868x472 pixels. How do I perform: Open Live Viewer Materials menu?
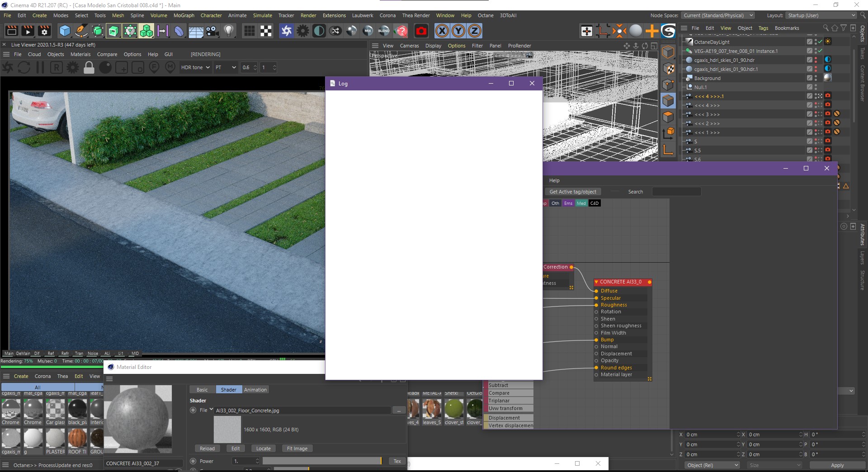pyautogui.click(x=80, y=54)
